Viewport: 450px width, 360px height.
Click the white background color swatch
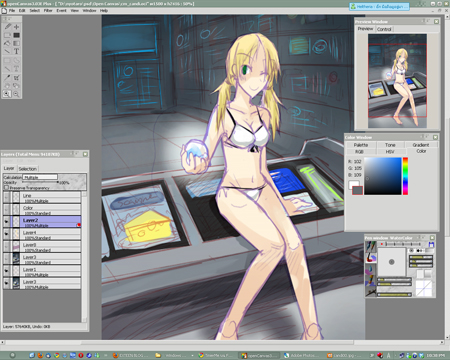pos(352,184)
